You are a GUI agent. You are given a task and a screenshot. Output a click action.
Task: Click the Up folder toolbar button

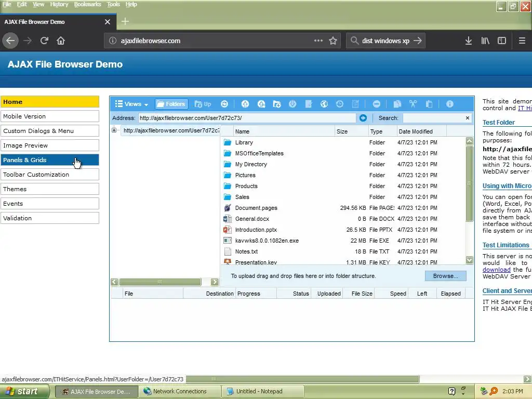pos(203,104)
